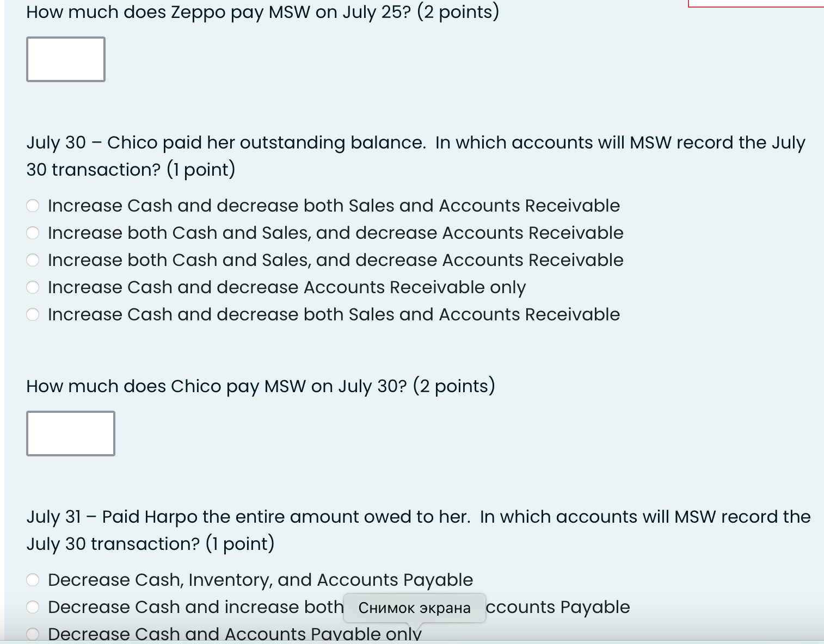Click the radio circle of the final visible option
The height and width of the screenshot is (644, 824).
(x=33, y=632)
